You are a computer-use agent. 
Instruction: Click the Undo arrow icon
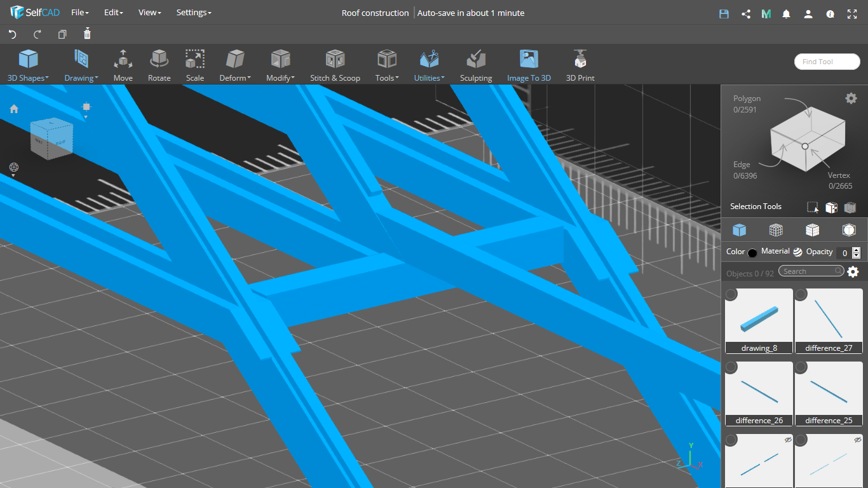(12, 34)
